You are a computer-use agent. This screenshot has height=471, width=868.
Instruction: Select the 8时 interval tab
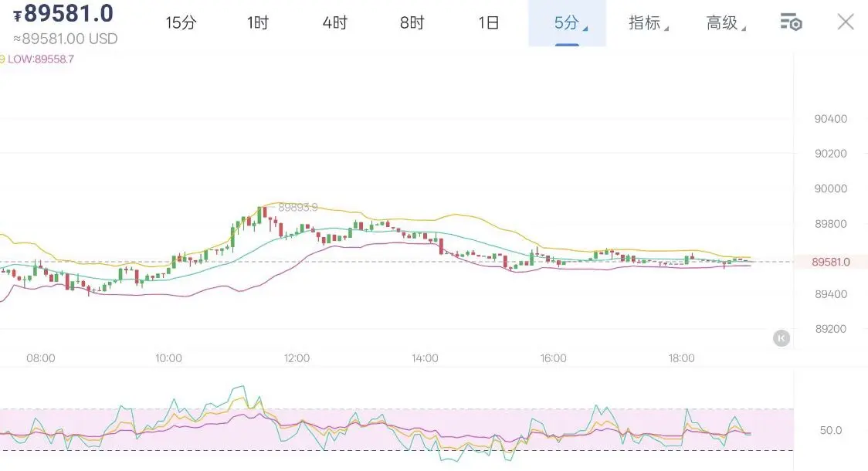412,22
